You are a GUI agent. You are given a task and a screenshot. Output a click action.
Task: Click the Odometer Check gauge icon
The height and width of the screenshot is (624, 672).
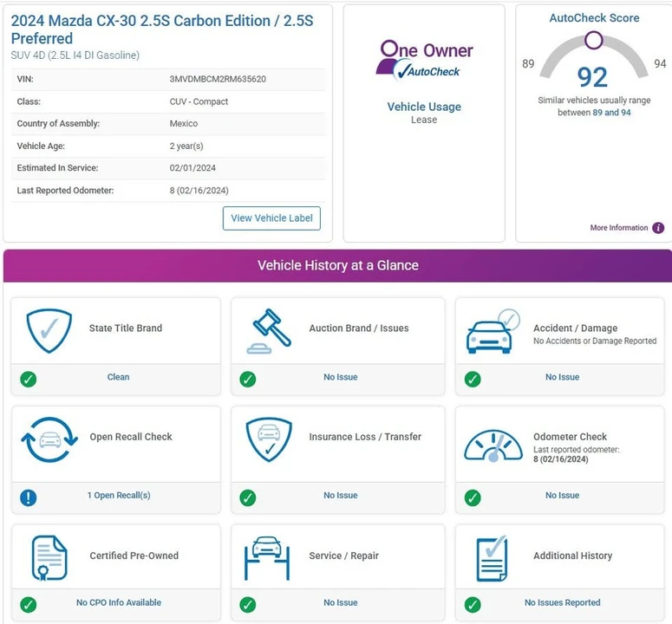493,445
